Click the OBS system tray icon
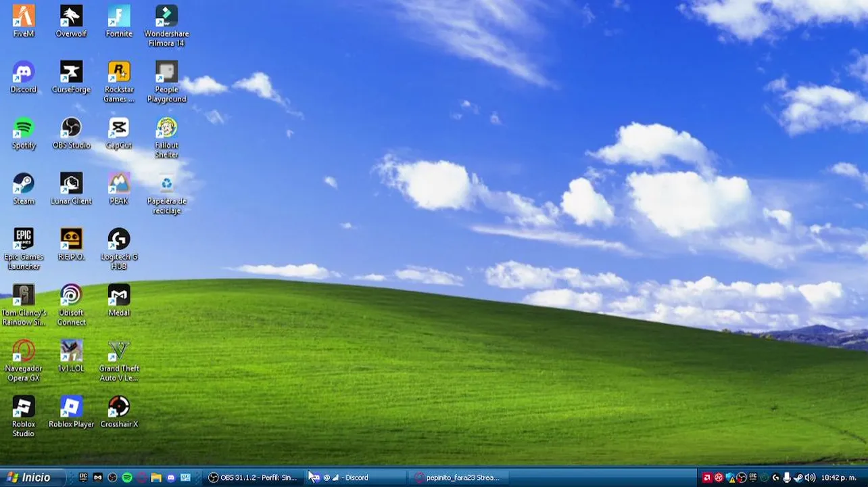The height and width of the screenshot is (487, 868). [742, 478]
